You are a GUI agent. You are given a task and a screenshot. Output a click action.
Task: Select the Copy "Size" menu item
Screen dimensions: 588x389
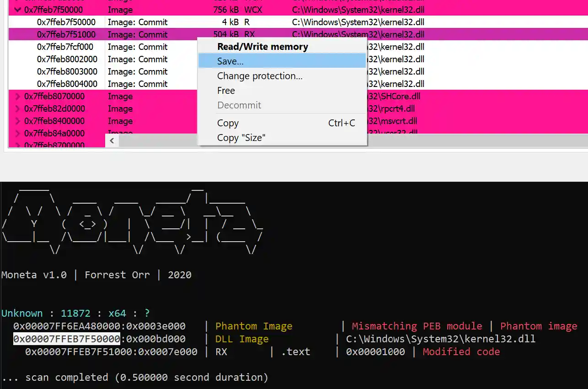point(241,137)
